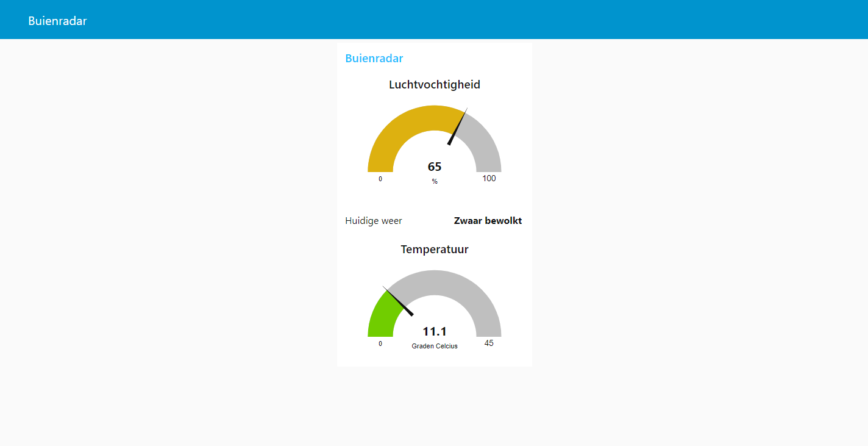Screen dimensions: 868x446
Task: Click the humidity value 65
Action: 435,167
